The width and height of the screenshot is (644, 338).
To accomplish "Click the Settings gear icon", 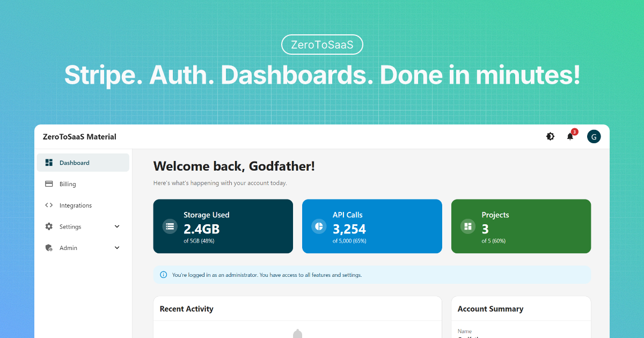I will pyautogui.click(x=49, y=226).
